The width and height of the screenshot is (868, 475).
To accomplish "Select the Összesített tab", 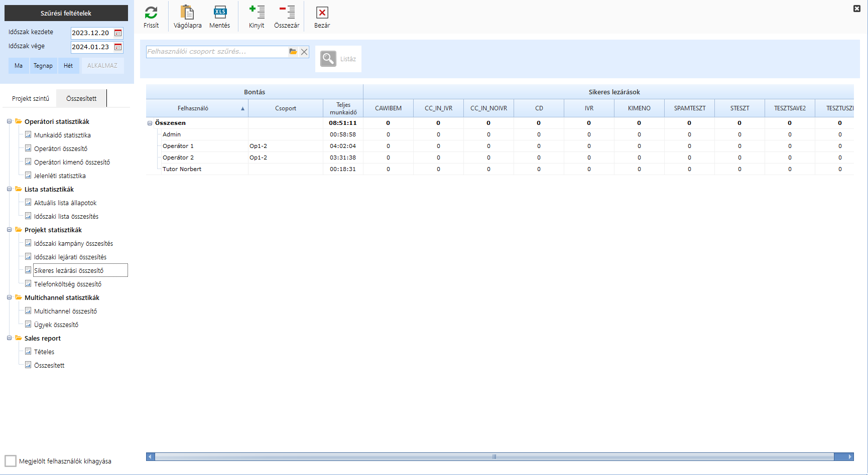I will coord(81,98).
